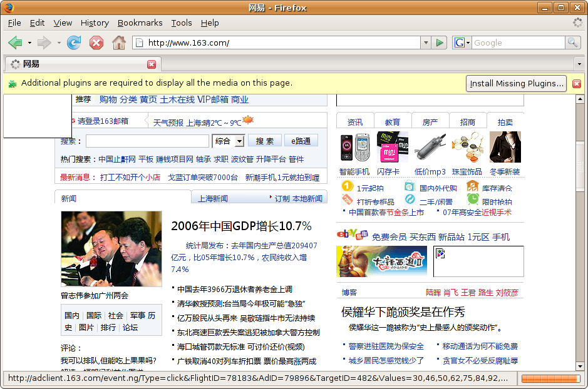Open the Edit menu

tap(37, 23)
